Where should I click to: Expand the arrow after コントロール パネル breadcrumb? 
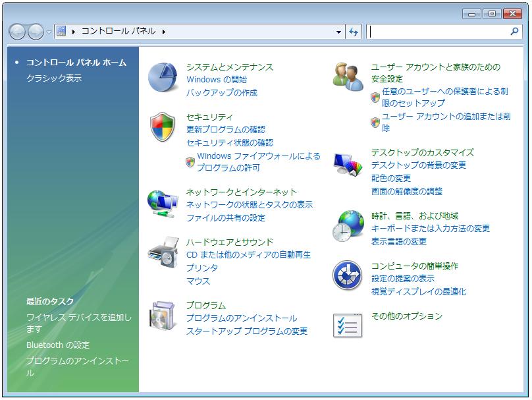click(163, 32)
